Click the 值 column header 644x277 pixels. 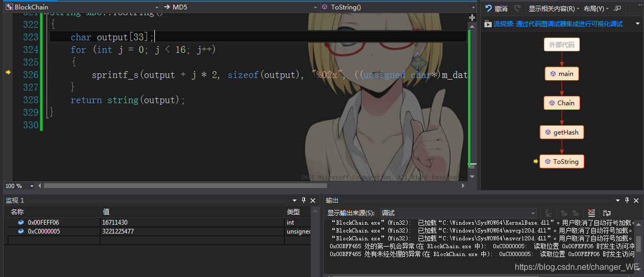pos(193,212)
